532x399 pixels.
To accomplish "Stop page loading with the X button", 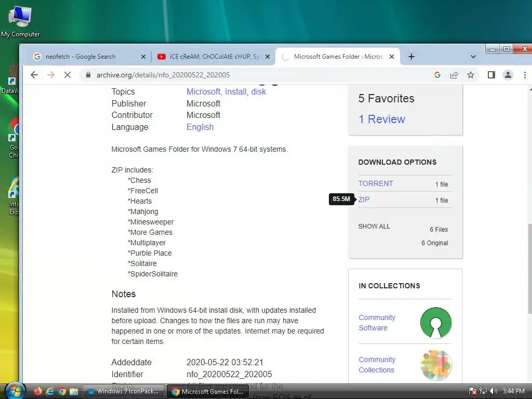I will [x=68, y=75].
